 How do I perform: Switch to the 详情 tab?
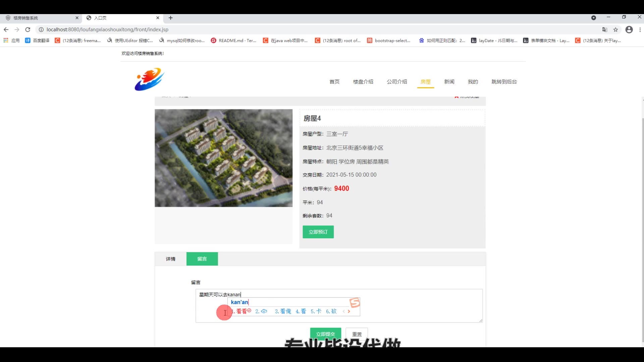[x=170, y=259]
